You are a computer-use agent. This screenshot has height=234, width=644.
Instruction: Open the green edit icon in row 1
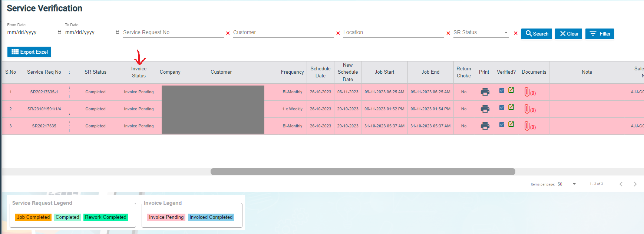click(511, 90)
